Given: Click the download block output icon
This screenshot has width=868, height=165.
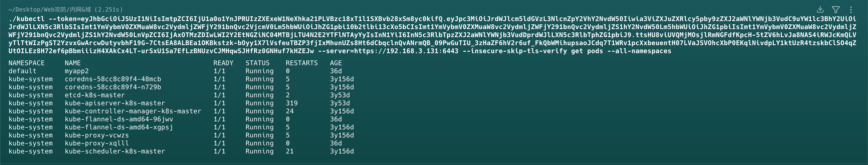Looking at the screenshot, I should [821, 10].
